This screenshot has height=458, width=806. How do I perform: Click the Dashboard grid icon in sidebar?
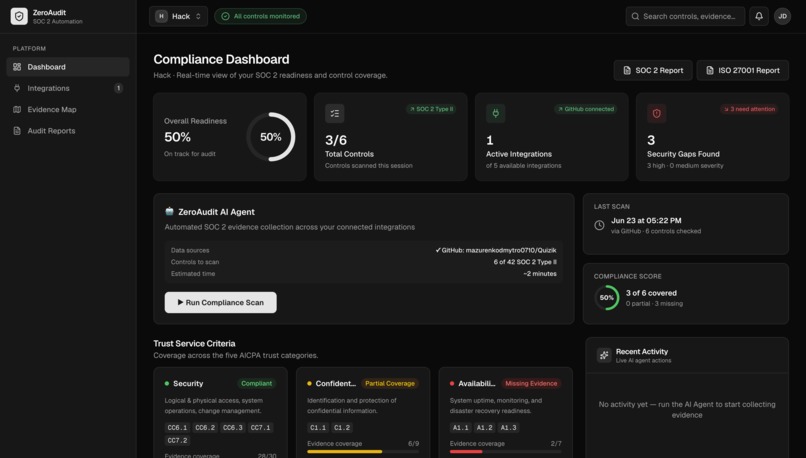tap(17, 67)
